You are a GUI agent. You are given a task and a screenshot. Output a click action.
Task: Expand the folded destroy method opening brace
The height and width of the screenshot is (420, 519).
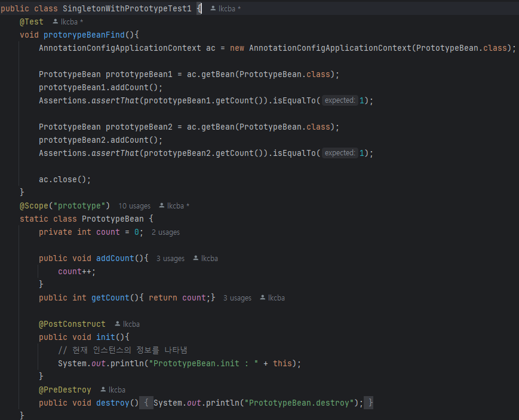(146, 403)
